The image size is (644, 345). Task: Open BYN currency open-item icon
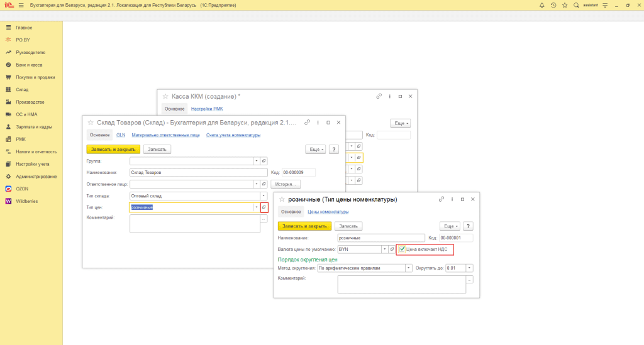(x=392, y=249)
